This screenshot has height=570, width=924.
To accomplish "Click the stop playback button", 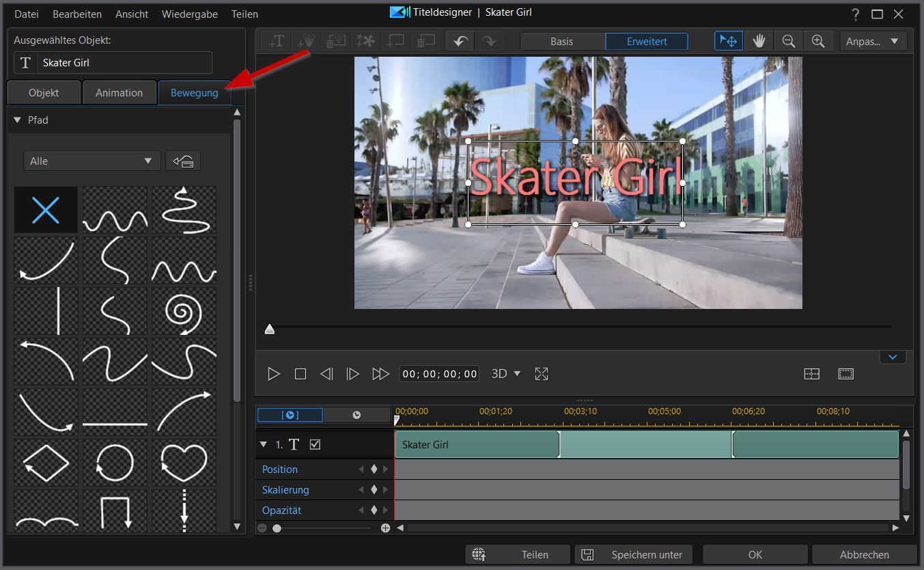I will coord(300,374).
